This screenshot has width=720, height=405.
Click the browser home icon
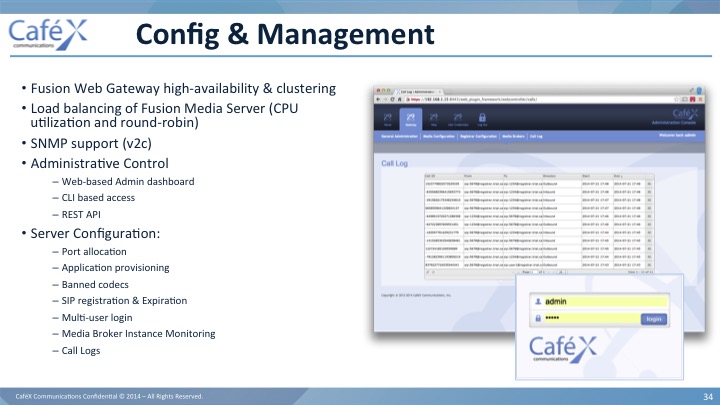click(x=399, y=99)
